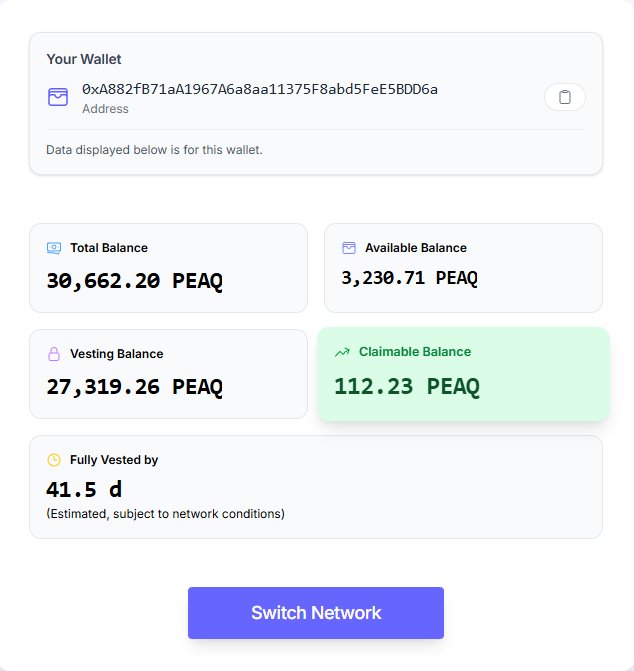This screenshot has height=671, width=634.
Task: Click the Vesting Balance label
Action: 116,354
